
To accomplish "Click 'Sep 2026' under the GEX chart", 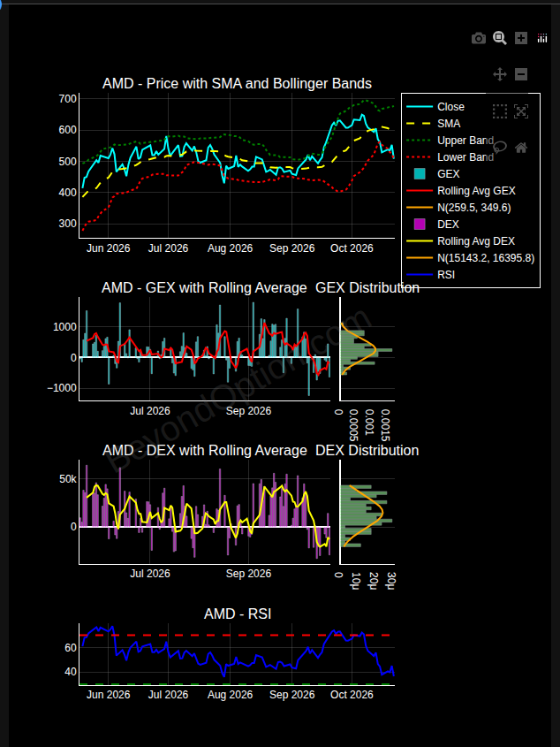I will 248,411.
